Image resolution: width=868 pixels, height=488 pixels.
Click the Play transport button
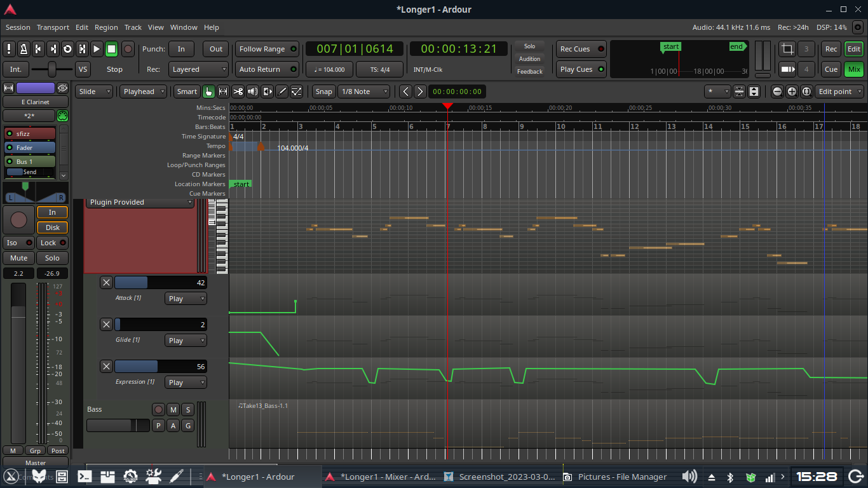(97, 49)
